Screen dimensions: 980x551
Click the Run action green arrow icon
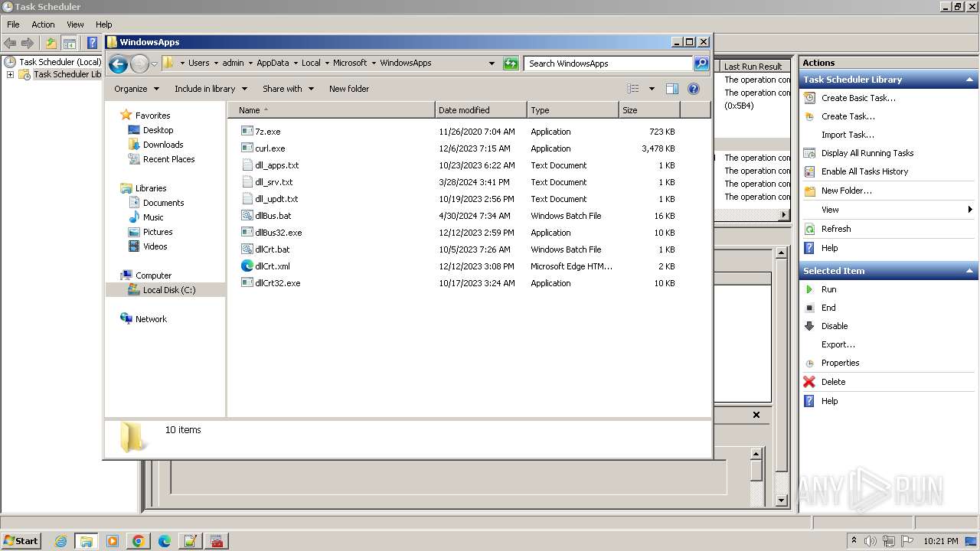pyautogui.click(x=810, y=289)
